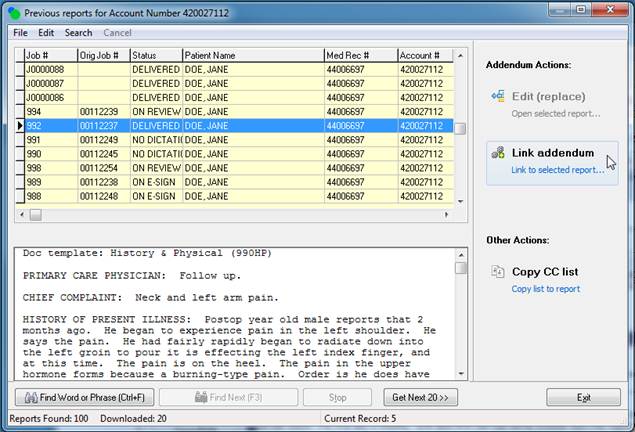
Task: Click the Link to selected report link
Action: 557,170
